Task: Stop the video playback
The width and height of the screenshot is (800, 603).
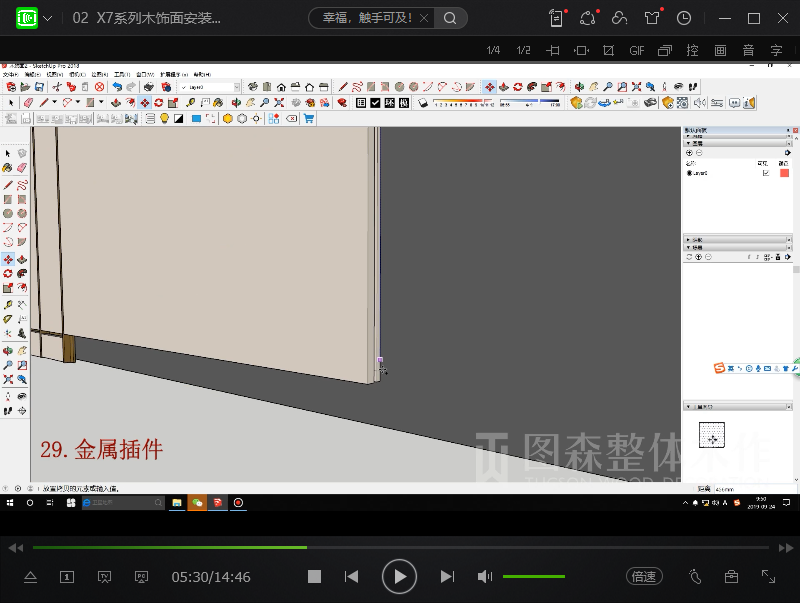Action: [x=314, y=577]
